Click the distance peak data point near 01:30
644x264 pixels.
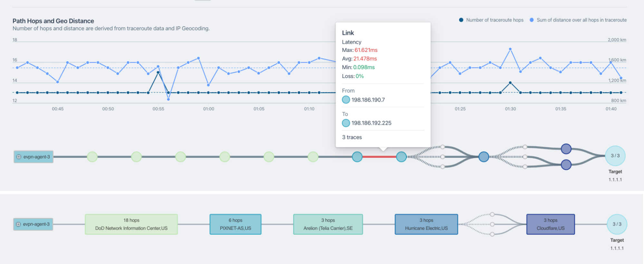(510, 49)
